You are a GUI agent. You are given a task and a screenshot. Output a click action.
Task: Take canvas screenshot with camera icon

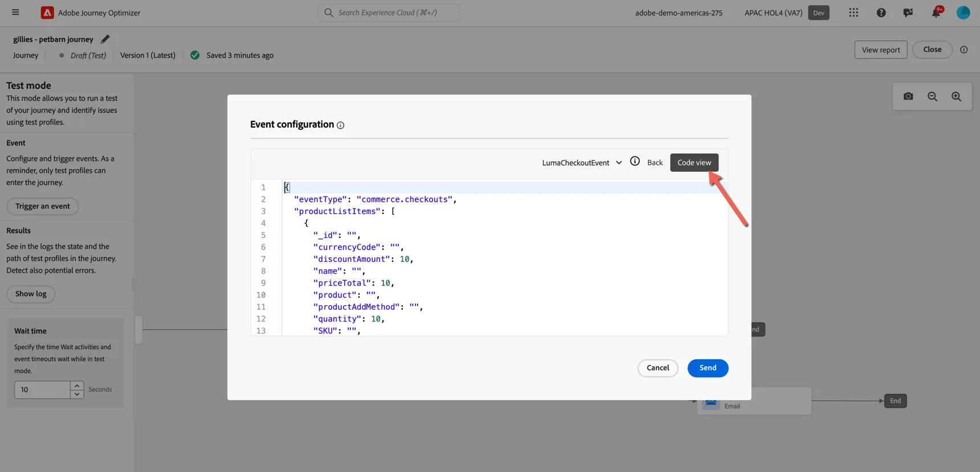point(908,96)
